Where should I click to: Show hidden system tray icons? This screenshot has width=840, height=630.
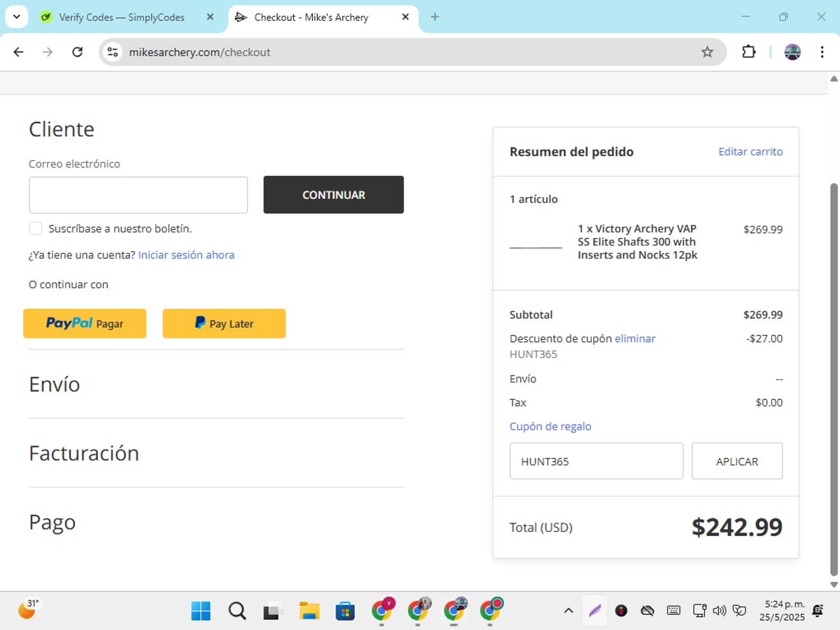(568, 610)
